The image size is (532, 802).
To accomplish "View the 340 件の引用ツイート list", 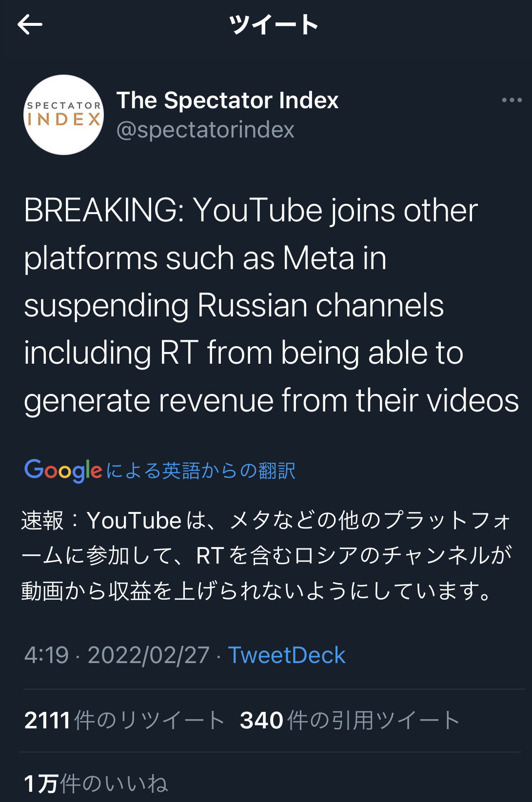I will click(350, 720).
